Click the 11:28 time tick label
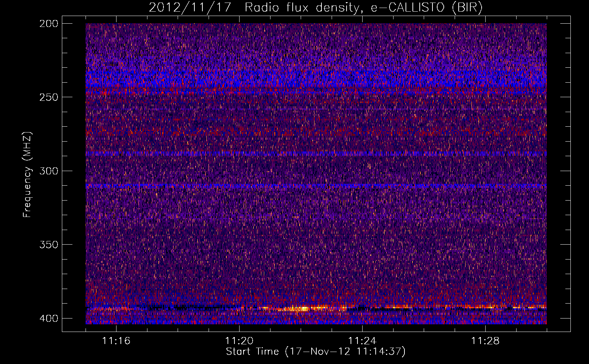The image size is (589, 364). tap(485, 341)
